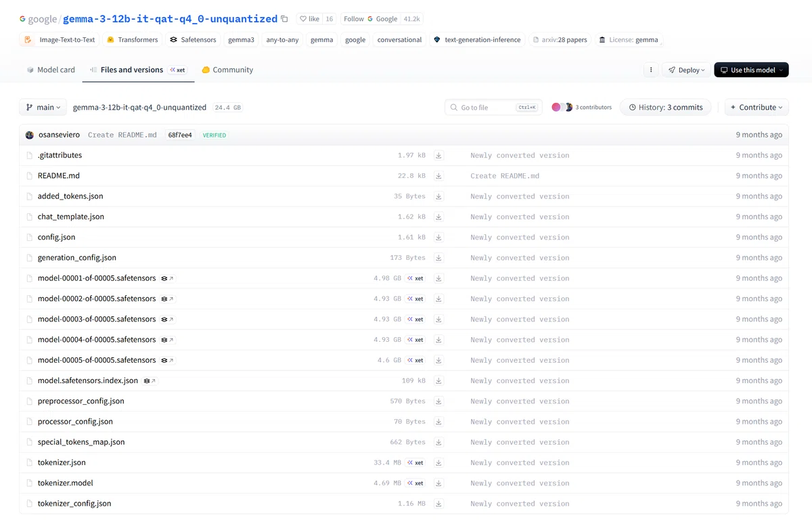The width and height of the screenshot is (812, 528).
Task: Download preprocessor_config.json via its download icon
Action: click(438, 401)
